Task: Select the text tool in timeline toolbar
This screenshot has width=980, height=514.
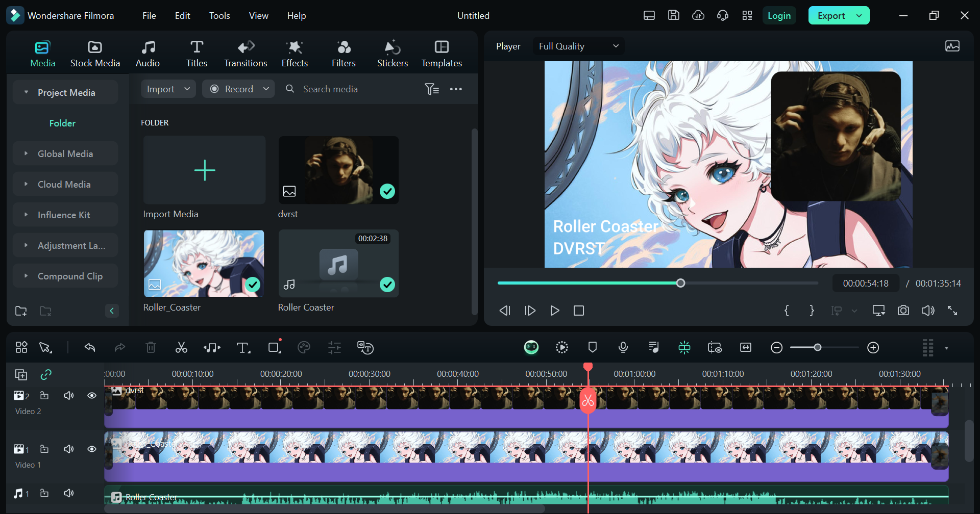Action: [x=243, y=348]
